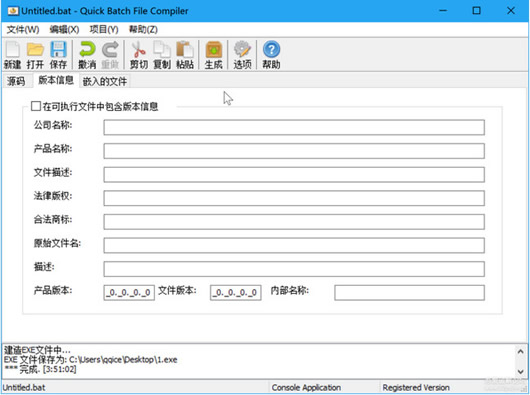
Task: Open a file with the 打开 icon
Action: pyautogui.click(x=35, y=55)
